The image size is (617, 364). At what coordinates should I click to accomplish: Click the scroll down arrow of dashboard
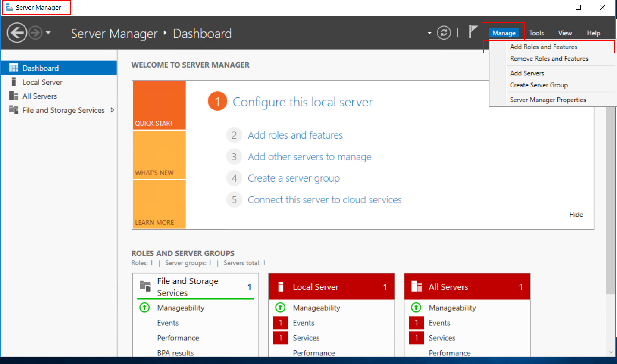click(x=611, y=352)
